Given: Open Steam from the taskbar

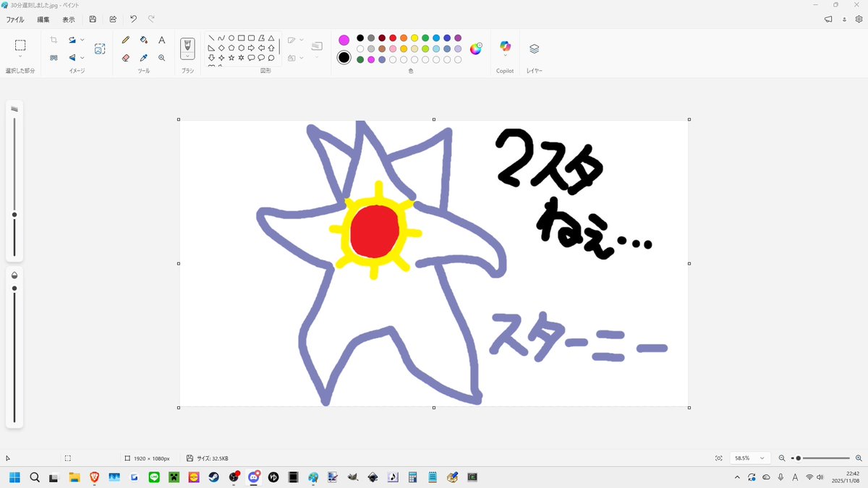Looking at the screenshot, I should pos(213,477).
